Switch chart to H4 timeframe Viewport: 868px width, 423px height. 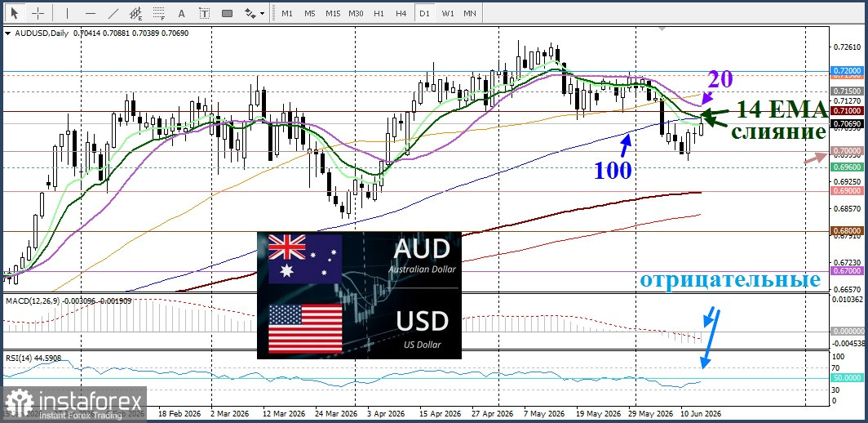pyautogui.click(x=401, y=13)
